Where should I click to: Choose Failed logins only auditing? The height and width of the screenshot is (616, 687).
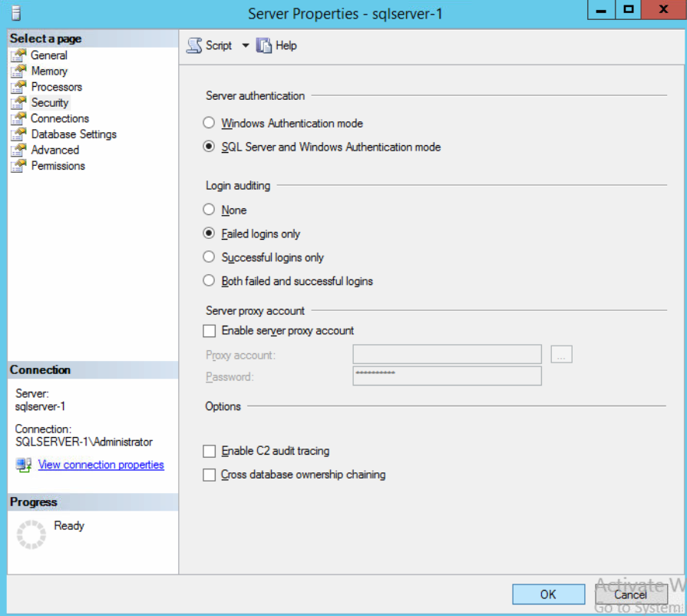click(x=209, y=233)
